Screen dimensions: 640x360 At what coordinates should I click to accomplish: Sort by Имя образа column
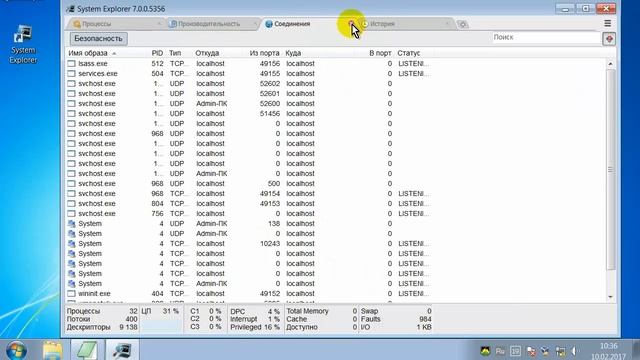[x=88, y=53]
